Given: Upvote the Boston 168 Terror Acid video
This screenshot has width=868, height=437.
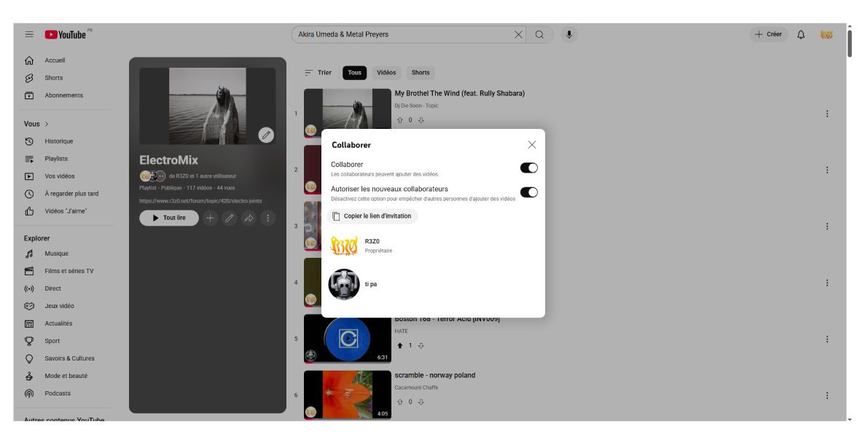Looking at the screenshot, I should [x=399, y=345].
